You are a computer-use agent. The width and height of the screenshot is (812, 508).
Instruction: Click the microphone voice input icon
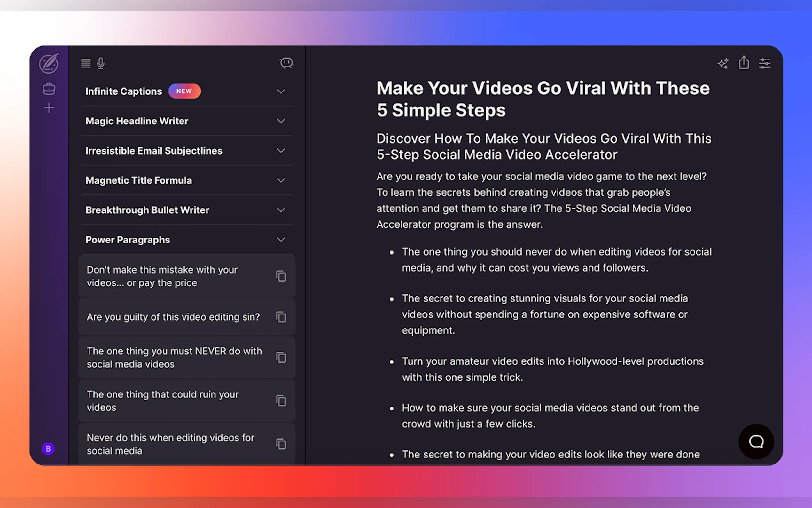point(101,63)
